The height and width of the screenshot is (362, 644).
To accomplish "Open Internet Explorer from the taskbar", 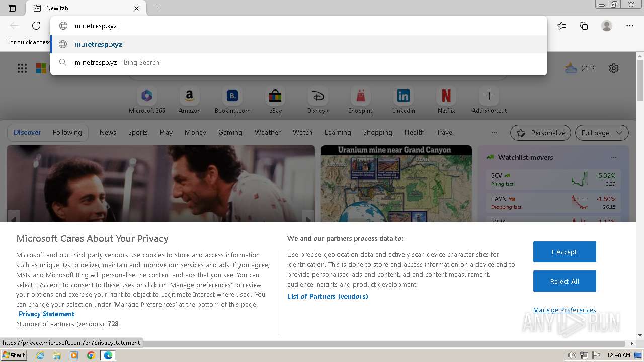I will click(x=40, y=355).
